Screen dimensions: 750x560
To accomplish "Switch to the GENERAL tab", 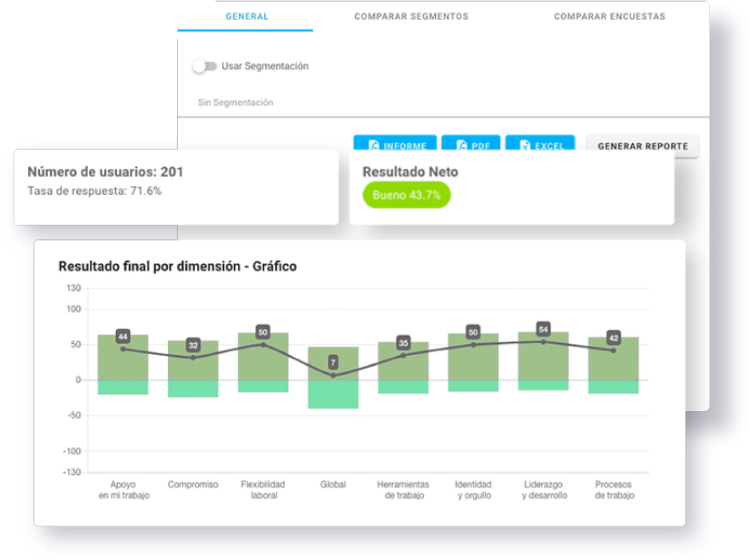I will [x=246, y=17].
